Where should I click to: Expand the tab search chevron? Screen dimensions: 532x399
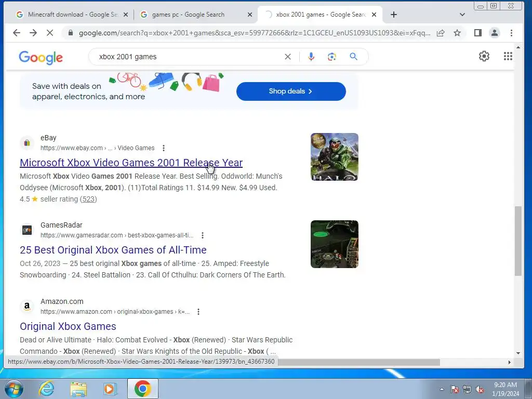click(462, 15)
